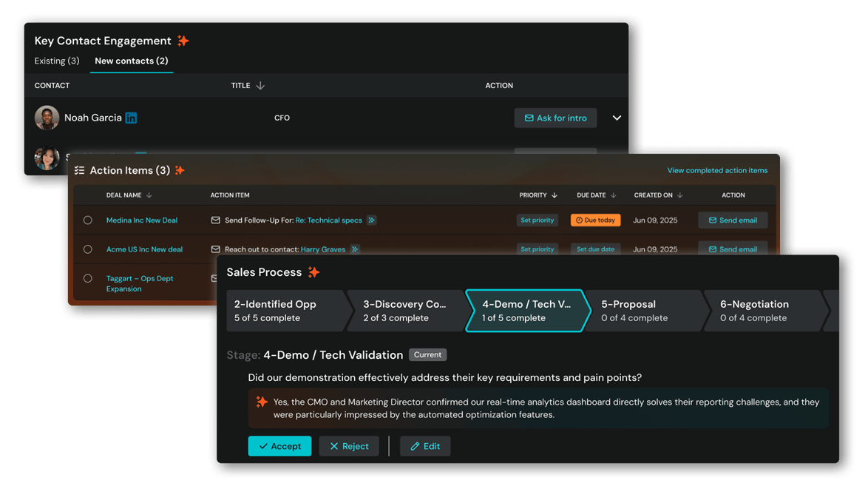Click the envelope icon in Medina Inc action item

click(216, 220)
